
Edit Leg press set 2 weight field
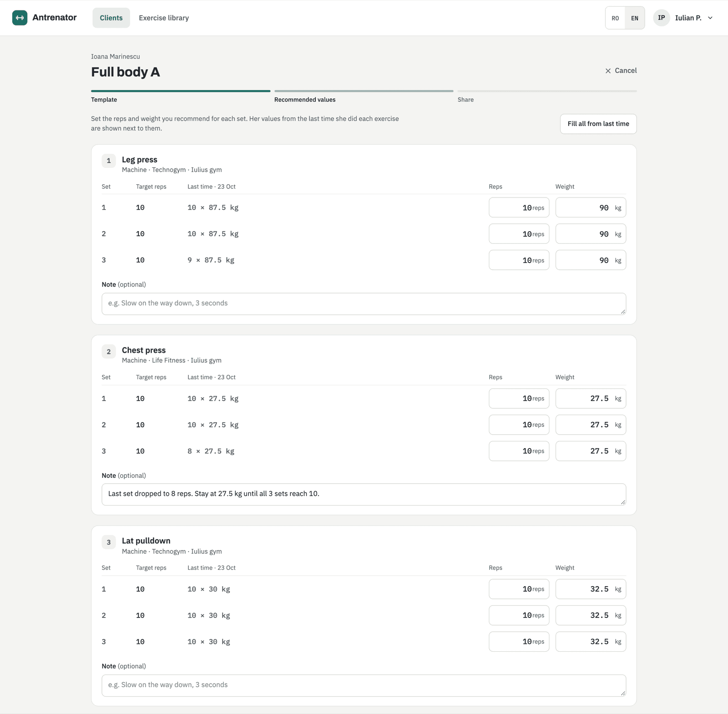pos(591,234)
